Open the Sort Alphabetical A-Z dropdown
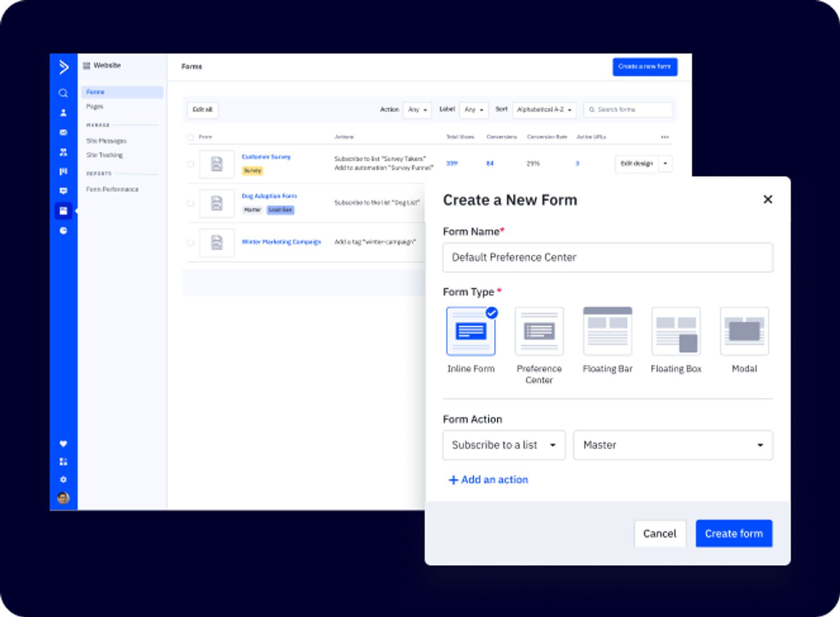 544,110
